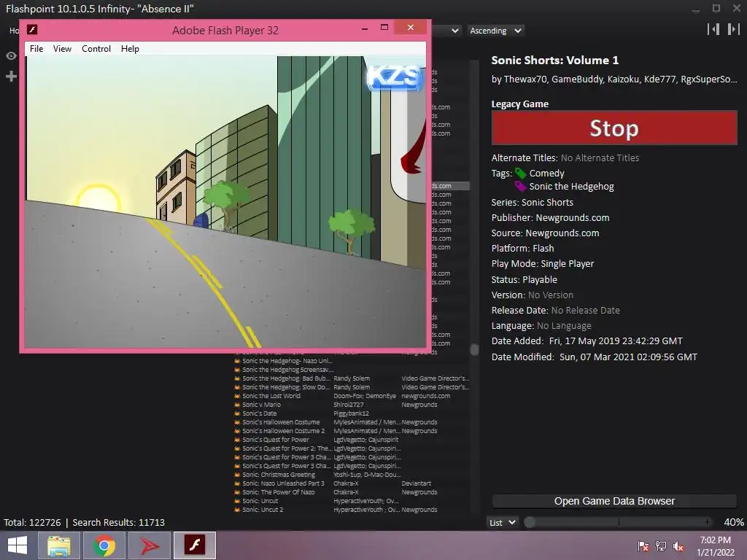Select Sonic's Quest for Power 2: The... row
The width and height of the screenshot is (747, 560).
(x=352, y=448)
